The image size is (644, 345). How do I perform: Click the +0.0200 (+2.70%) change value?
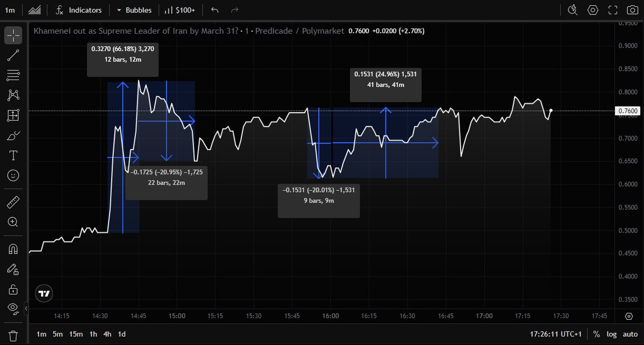coord(398,31)
